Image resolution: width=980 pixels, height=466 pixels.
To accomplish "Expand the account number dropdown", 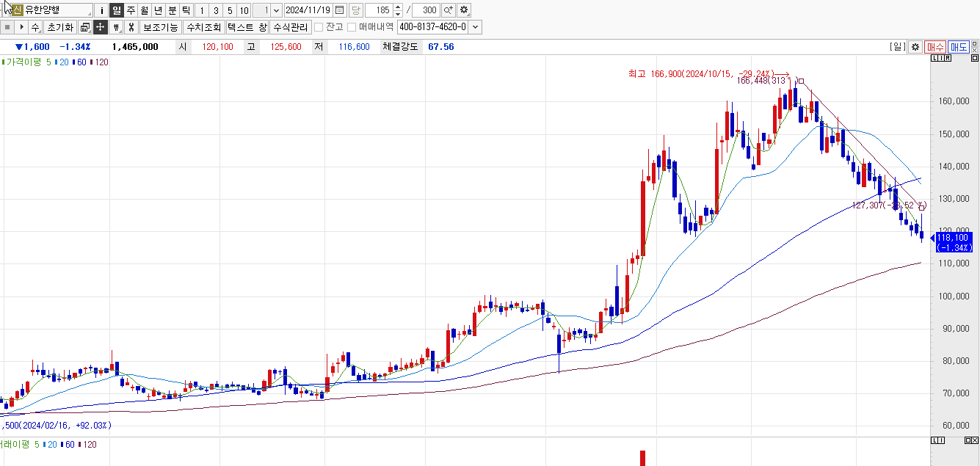I will [x=476, y=27].
